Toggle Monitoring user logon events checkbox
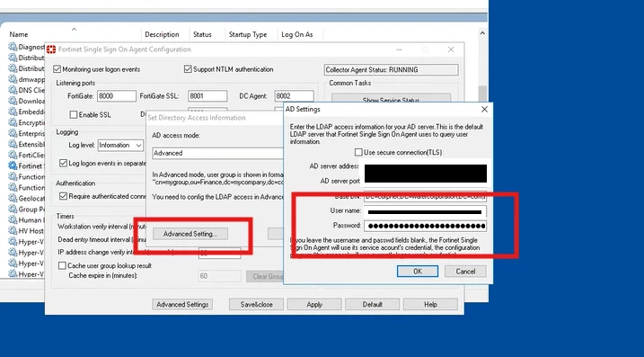Image resolution: width=644 pixels, height=357 pixels. pos(57,69)
